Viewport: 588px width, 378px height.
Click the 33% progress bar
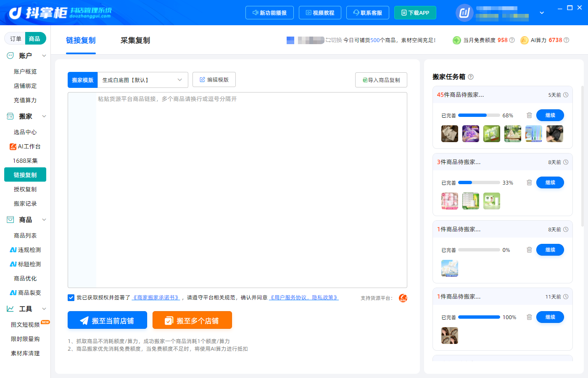[479, 182]
